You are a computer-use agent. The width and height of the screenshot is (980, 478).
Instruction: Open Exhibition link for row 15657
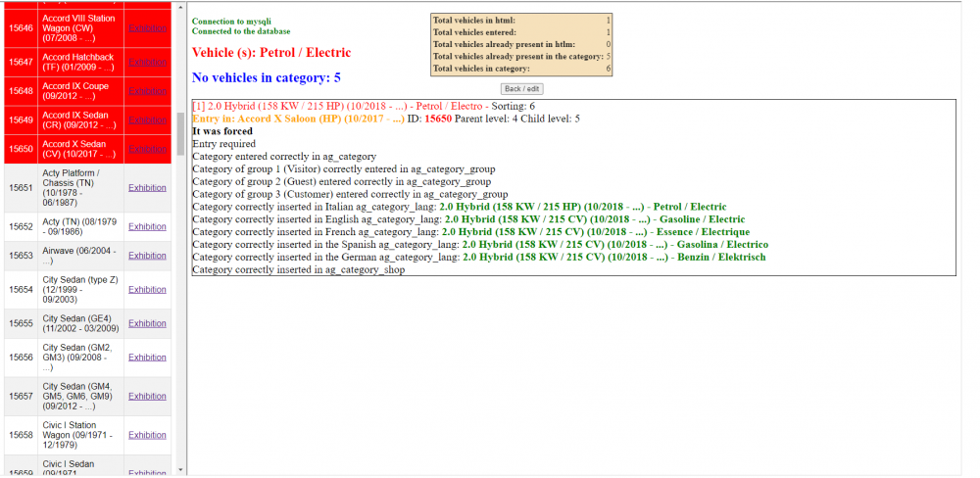point(148,396)
